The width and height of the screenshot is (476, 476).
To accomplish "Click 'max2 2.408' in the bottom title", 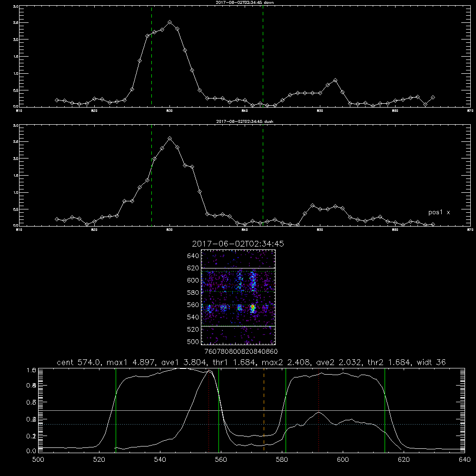I will tap(286, 362).
